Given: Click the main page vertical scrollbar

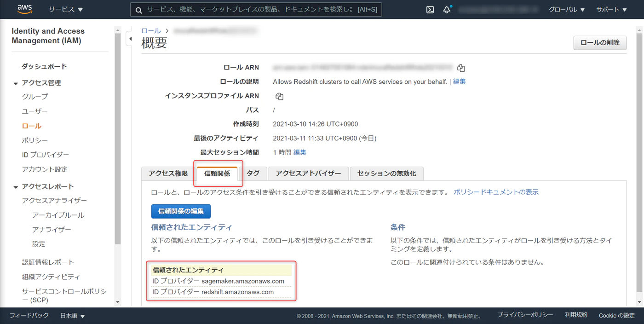Looking at the screenshot, I should pos(640,163).
